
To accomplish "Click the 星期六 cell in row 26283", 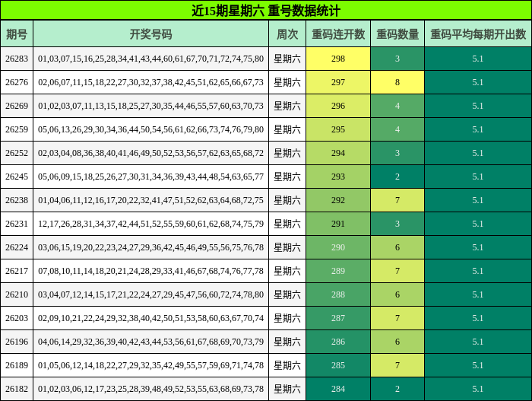I will 287,59.
